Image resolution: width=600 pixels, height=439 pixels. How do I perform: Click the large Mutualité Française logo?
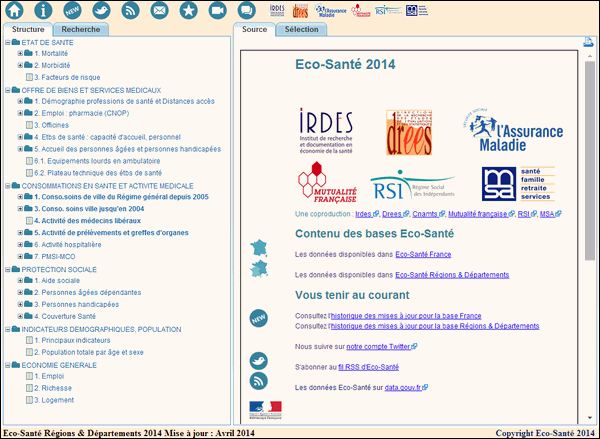[327, 182]
